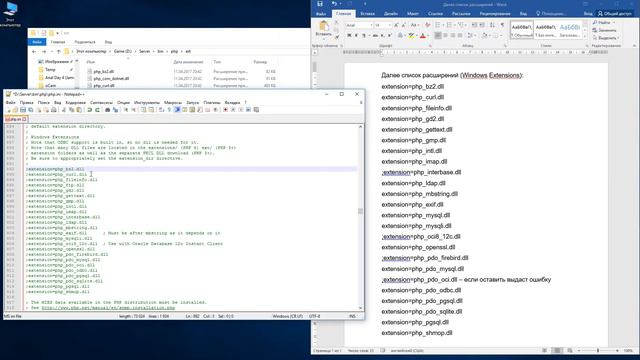Decrease font size in Word
Image resolution: width=640 pixels, height=360 pixels.
tap(404, 25)
